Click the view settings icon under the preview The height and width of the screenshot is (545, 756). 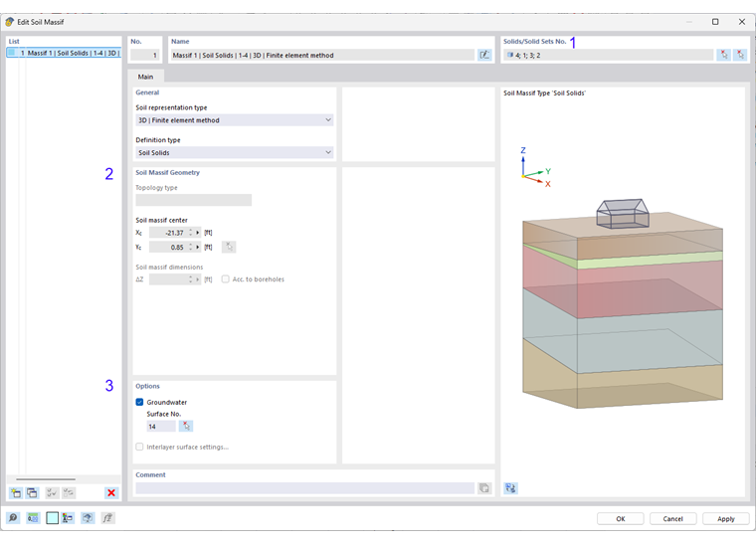tap(510, 488)
